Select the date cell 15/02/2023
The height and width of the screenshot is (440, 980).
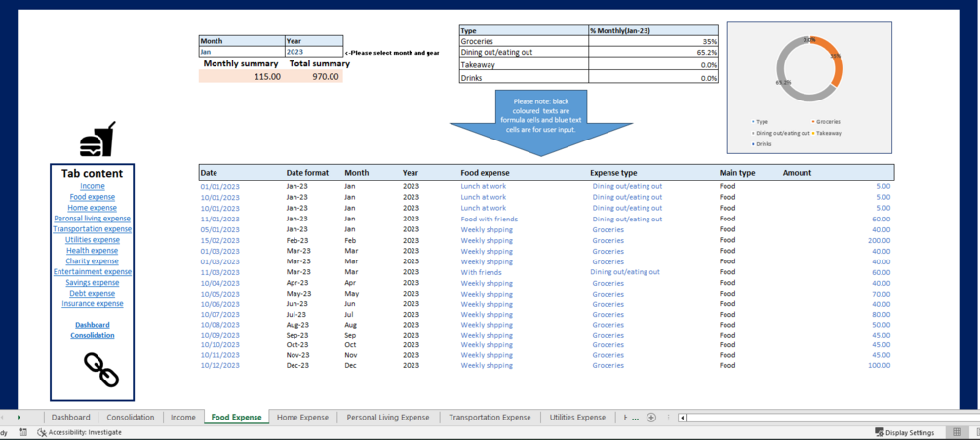point(220,240)
